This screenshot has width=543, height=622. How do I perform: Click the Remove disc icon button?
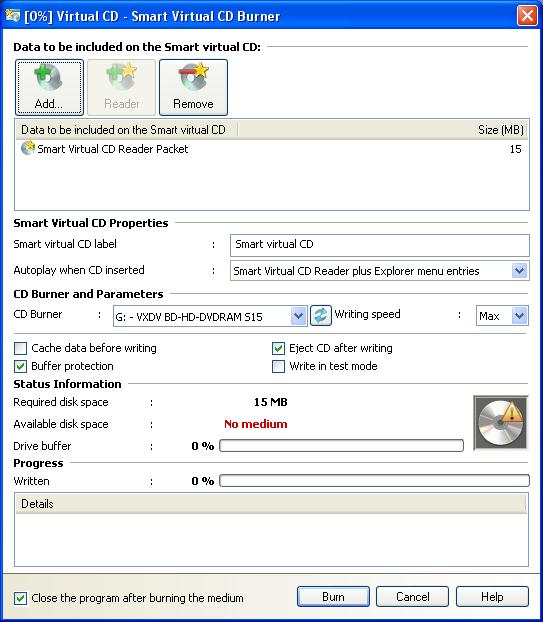[193, 87]
